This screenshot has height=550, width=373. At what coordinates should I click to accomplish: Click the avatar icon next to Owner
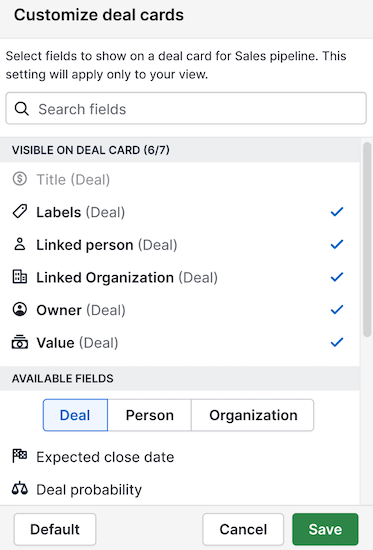20,309
